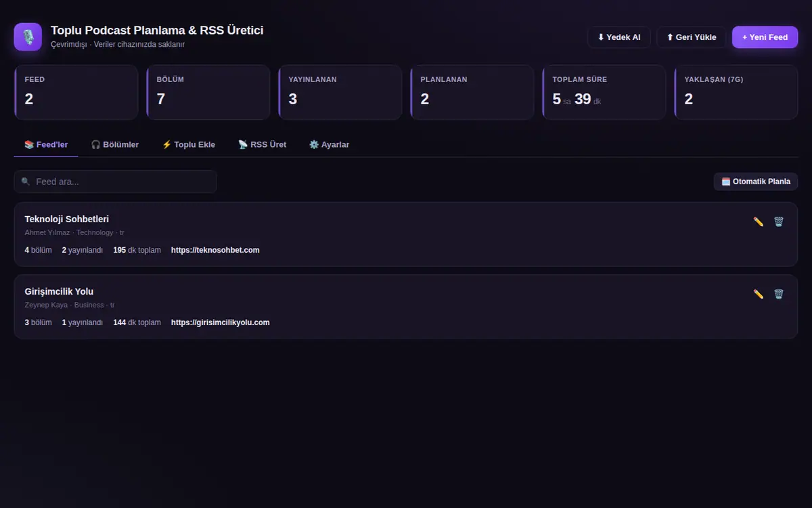
Task: Open the Toplu Ekle tab
Action: point(189,145)
